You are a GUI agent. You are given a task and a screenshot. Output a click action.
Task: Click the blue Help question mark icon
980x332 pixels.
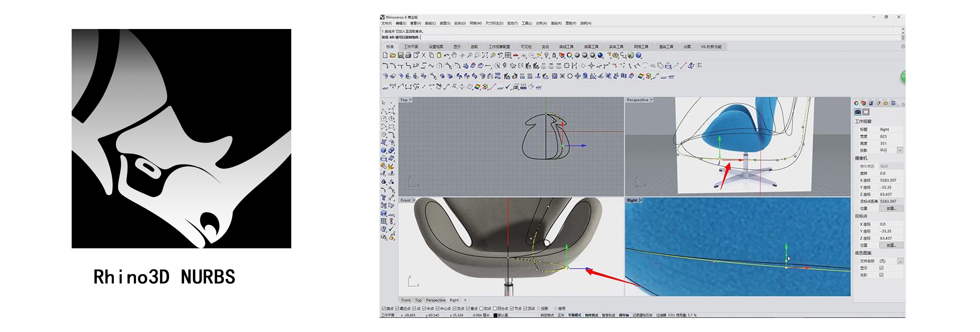639,56
